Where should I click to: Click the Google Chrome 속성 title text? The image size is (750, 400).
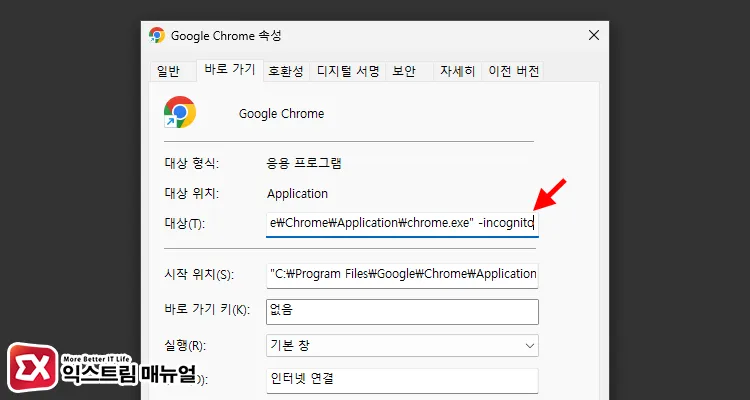click(226, 36)
